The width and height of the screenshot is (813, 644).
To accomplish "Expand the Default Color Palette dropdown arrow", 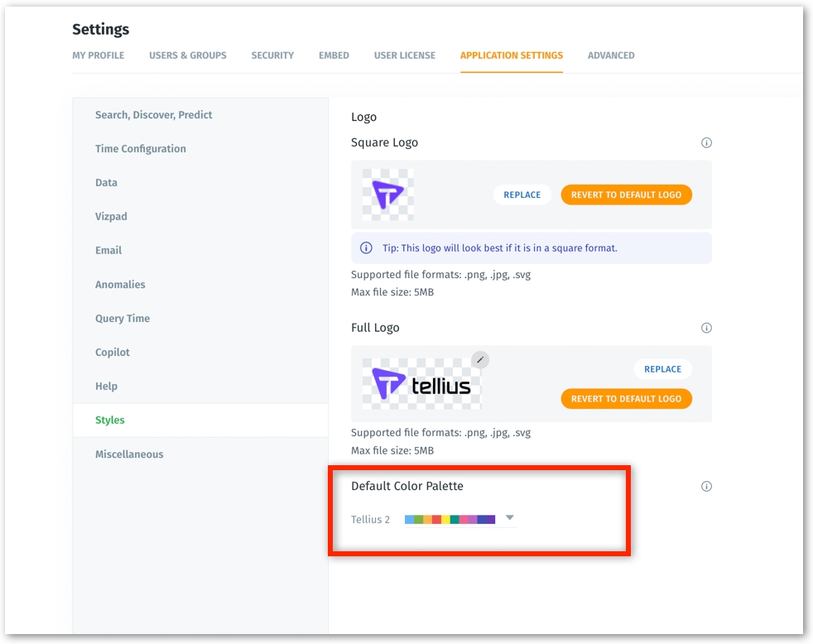I will pos(510,518).
